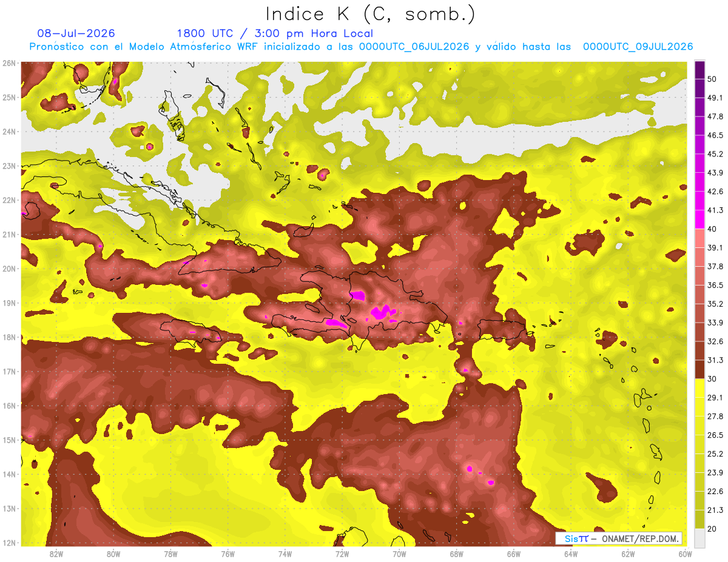
Task: Click the 80W longitude label
Action: pyautogui.click(x=113, y=554)
